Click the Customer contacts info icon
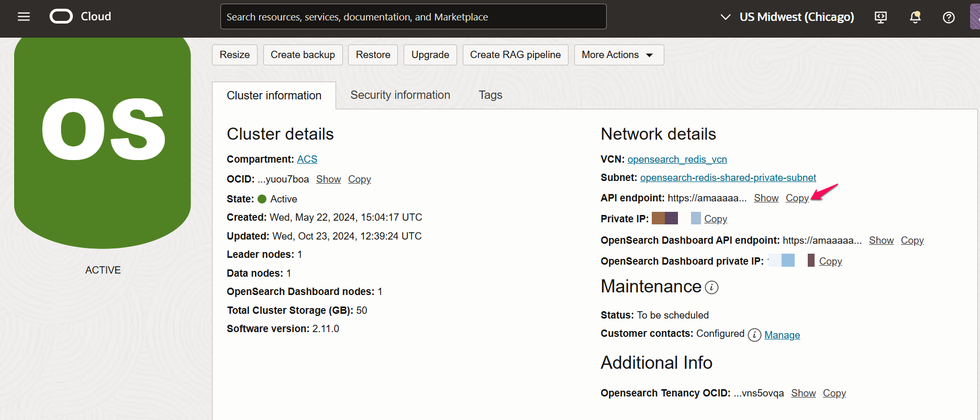 (754, 335)
